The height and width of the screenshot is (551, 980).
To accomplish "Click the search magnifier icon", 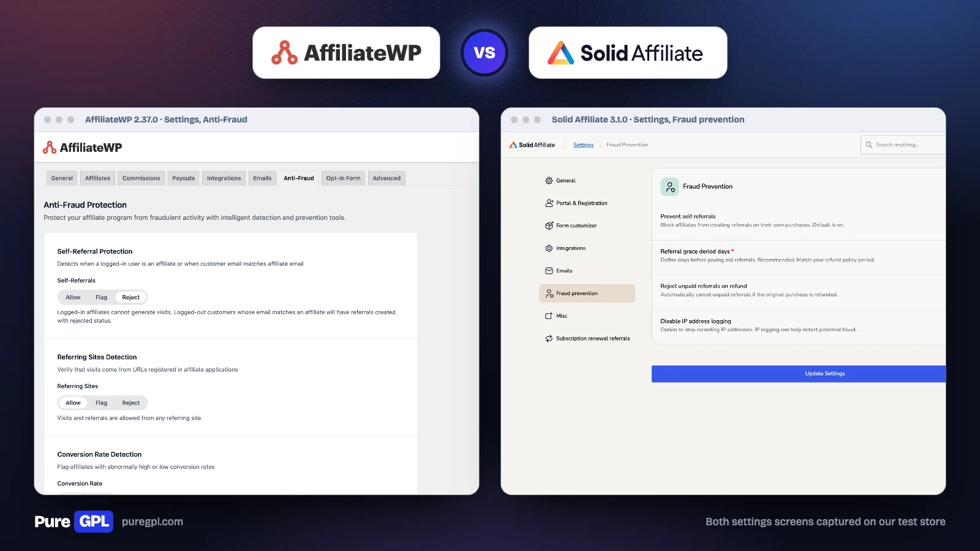I will click(x=869, y=145).
